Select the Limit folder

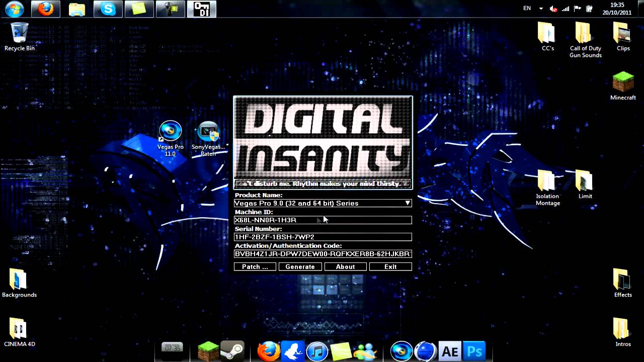click(585, 185)
